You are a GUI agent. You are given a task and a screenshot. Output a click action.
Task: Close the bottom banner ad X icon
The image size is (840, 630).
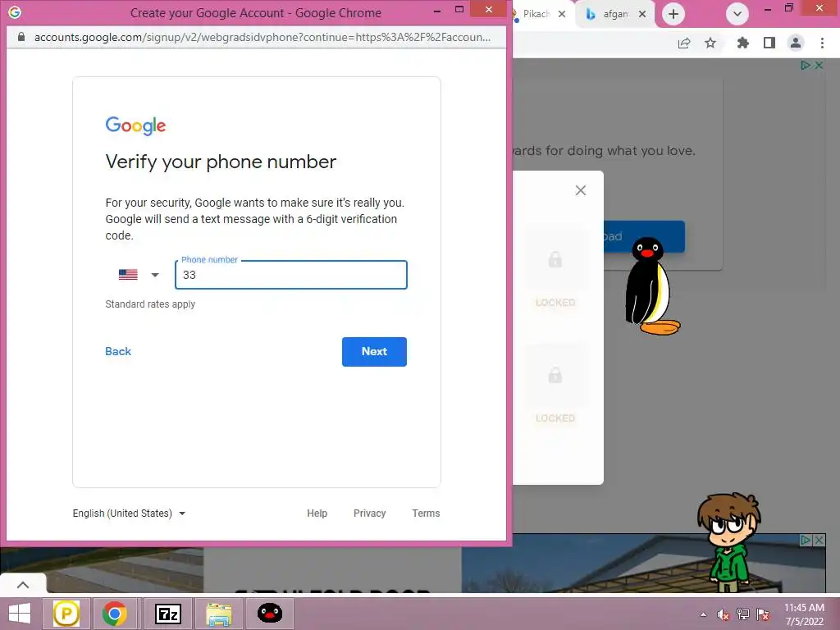[819, 541]
